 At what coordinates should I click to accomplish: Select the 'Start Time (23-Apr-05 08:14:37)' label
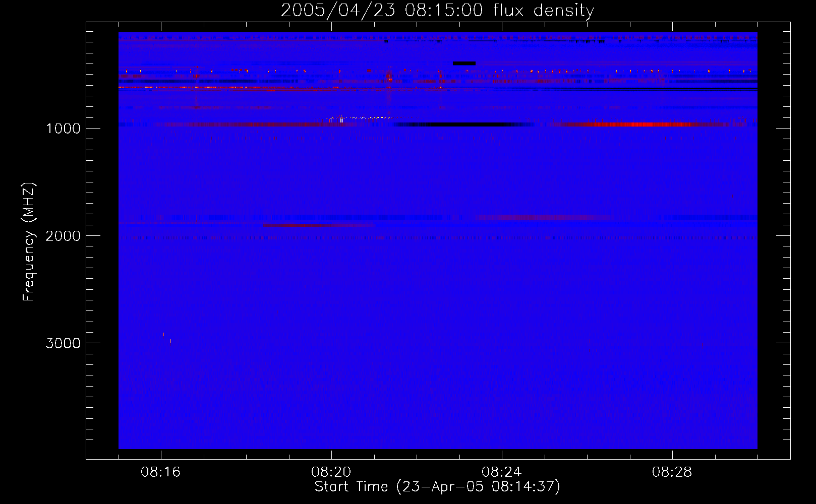tap(437, 487)
